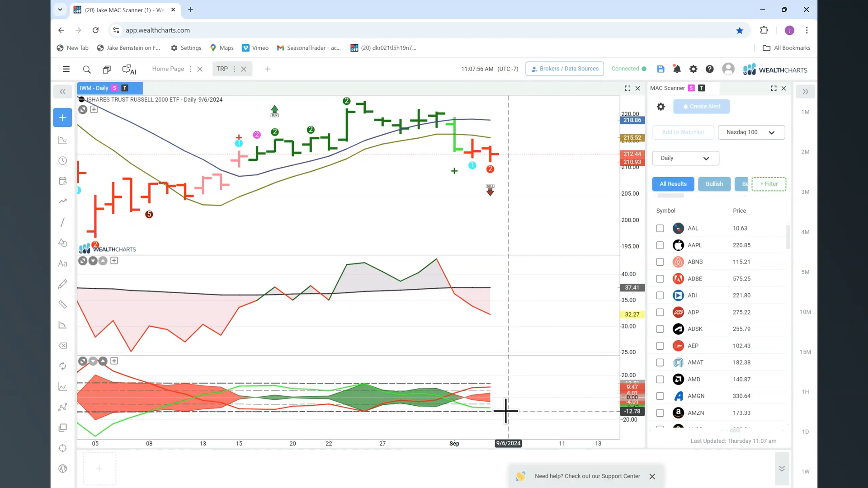The width and height of the screenshot is (868, 488).
Task: Open notifications bell
Action: pyautogui.click(x=677, y=69)
